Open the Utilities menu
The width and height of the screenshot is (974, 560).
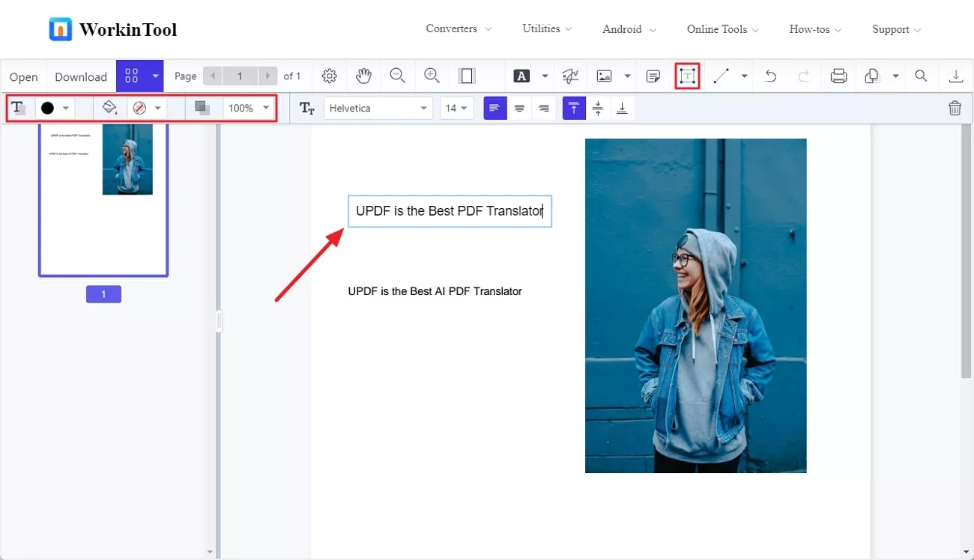(547, 28)
